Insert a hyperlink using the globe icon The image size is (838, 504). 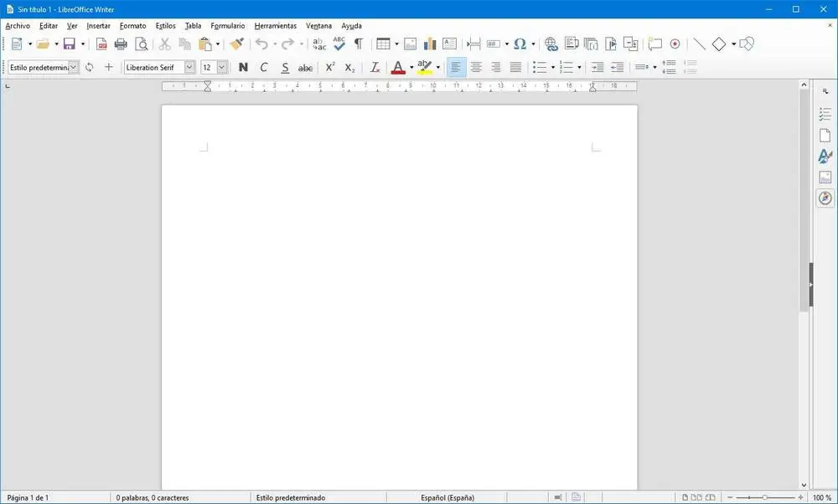(x=551, y=44)
